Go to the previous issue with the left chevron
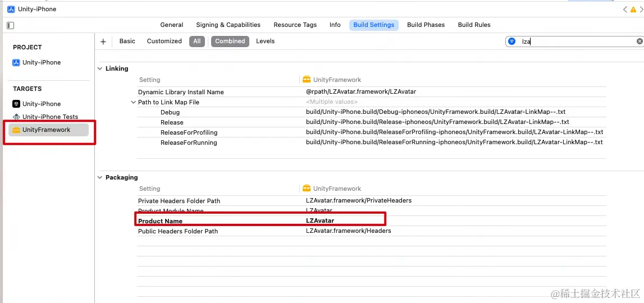The image size is (644, 303). [x=625, y=9]
